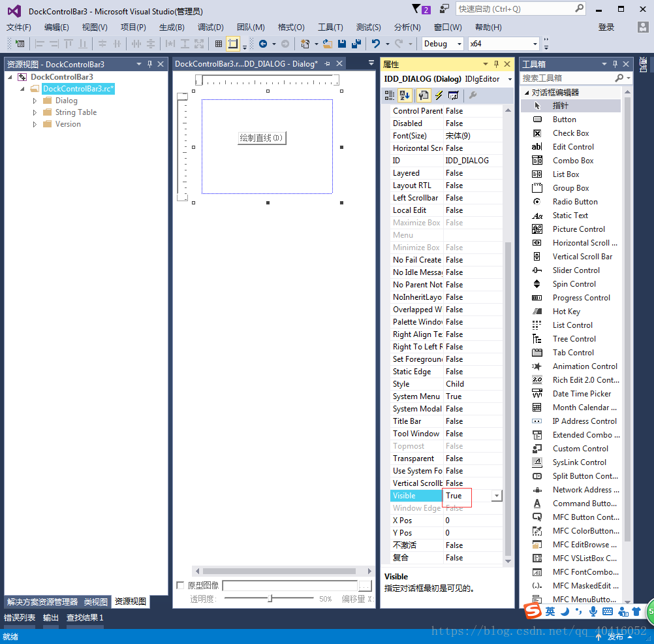
Task: Click the Categorized view icon in Properties
Action: 389,95
